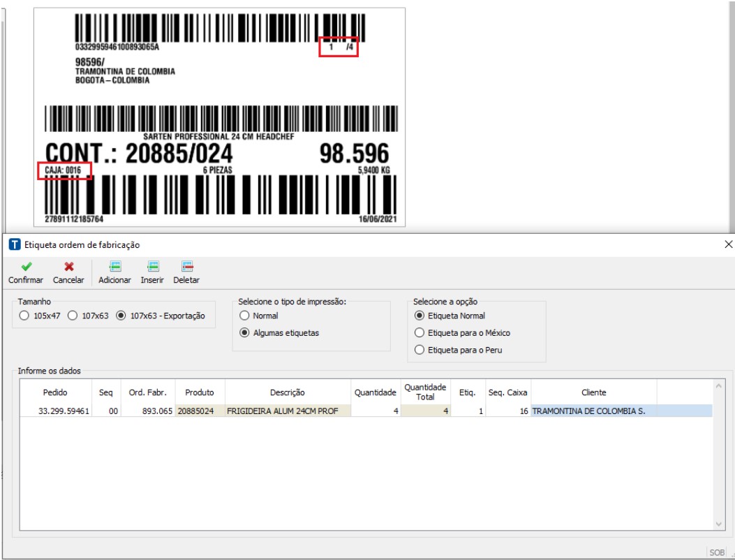
Task: Click the Adicionar row icon
Action: pyautogui.click(x=114, y=266)
